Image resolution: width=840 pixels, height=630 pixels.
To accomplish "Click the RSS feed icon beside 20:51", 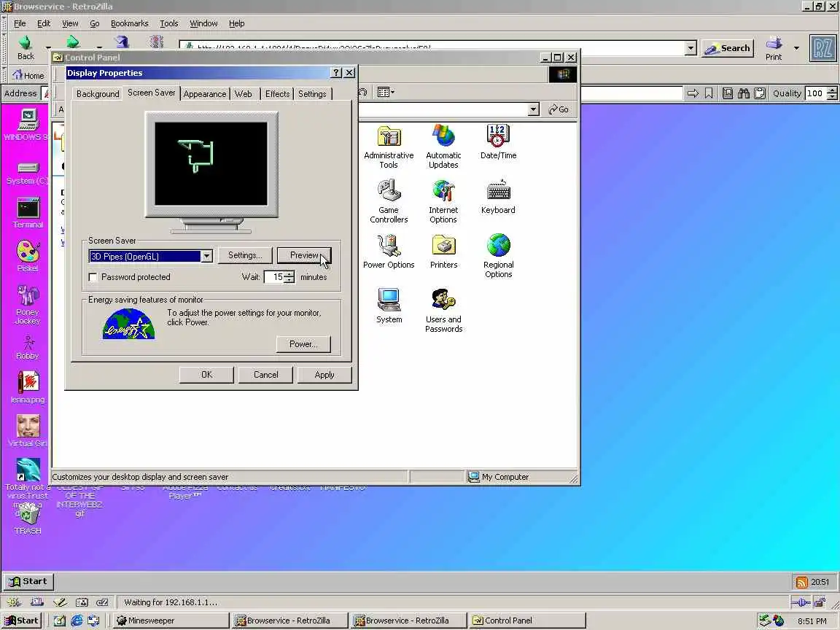I will [x=801, y=582].
